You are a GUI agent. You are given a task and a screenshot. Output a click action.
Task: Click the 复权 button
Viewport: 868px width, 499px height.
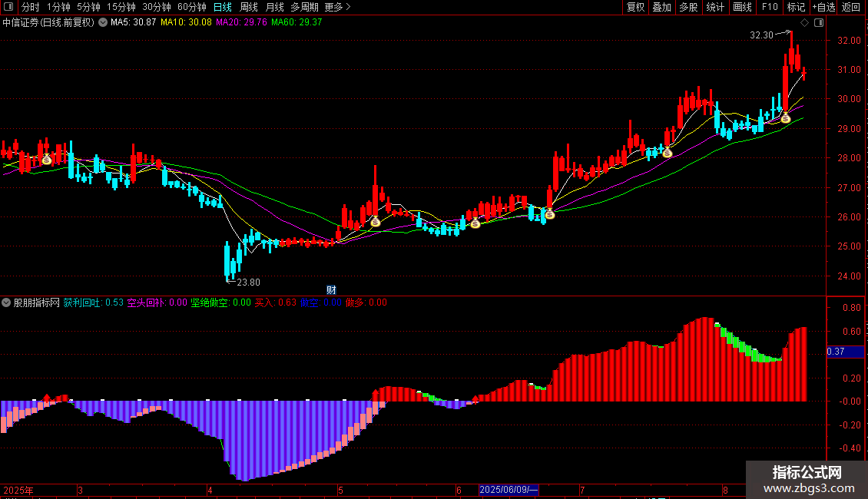(x=635, y=7)
